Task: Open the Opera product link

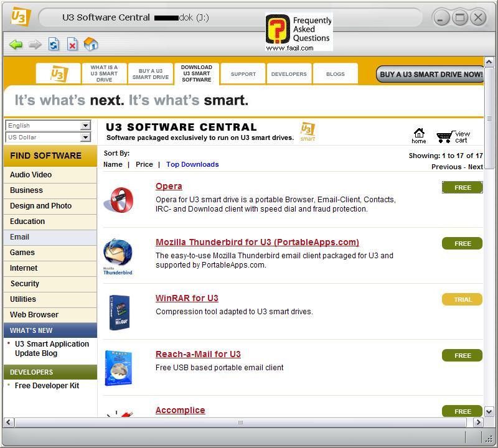Action: (x=169, y=186)
